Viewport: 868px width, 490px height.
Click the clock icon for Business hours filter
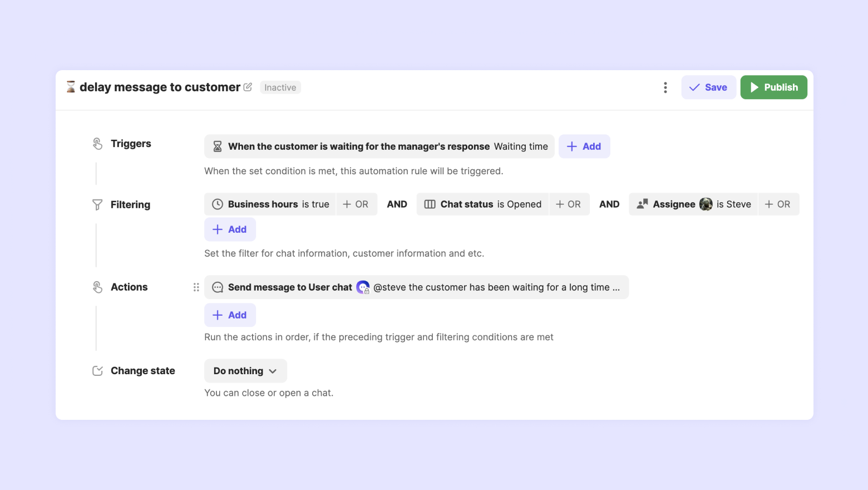(218, 204)
